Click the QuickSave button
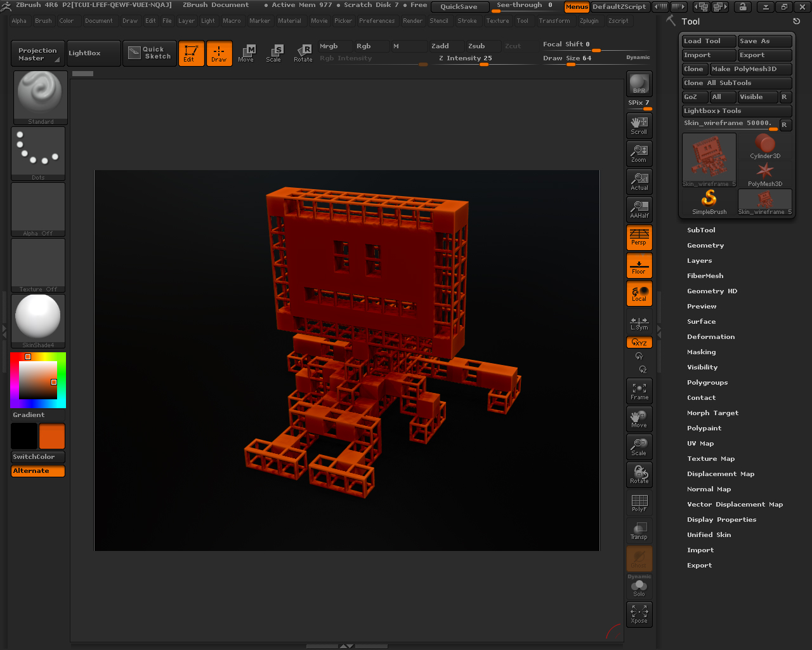Viewport: 812px width, 650px height. [460, 7]
